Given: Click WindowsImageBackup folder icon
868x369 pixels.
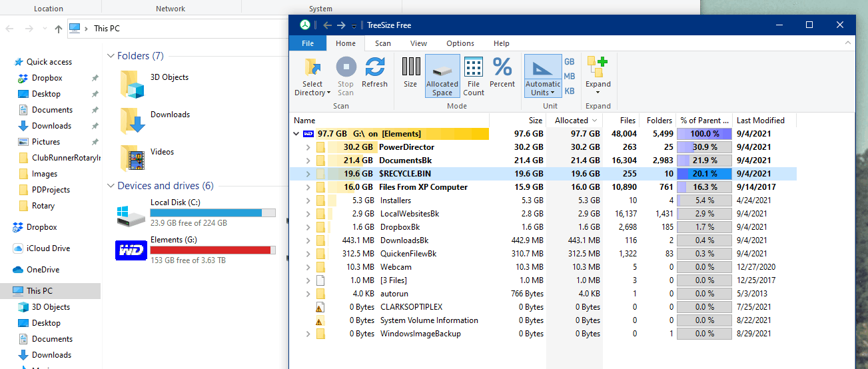Looking at the screenshot, I should (320, 334).
